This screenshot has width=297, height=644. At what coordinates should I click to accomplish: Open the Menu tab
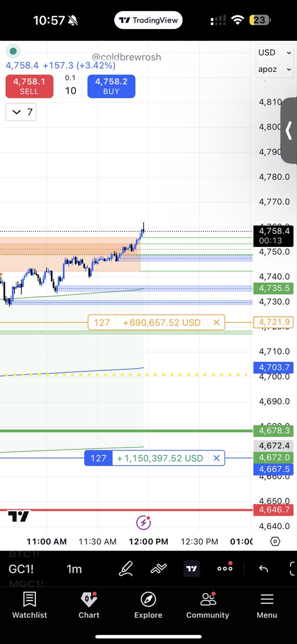coord(267,605)
